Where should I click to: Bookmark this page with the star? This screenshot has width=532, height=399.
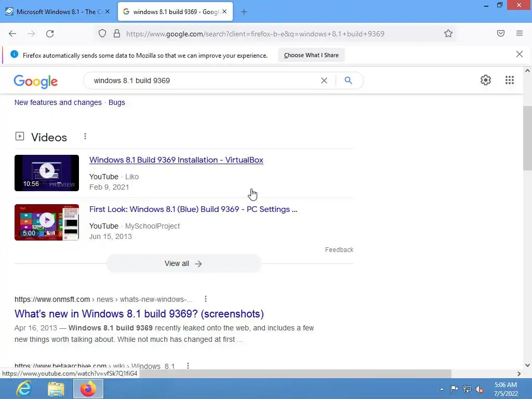click(448, 34)
